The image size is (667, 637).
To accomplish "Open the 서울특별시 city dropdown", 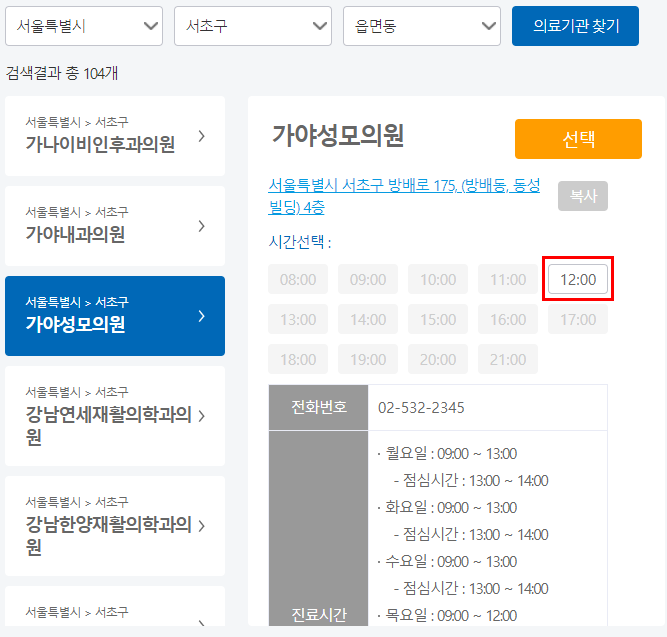I will point(84,26).
